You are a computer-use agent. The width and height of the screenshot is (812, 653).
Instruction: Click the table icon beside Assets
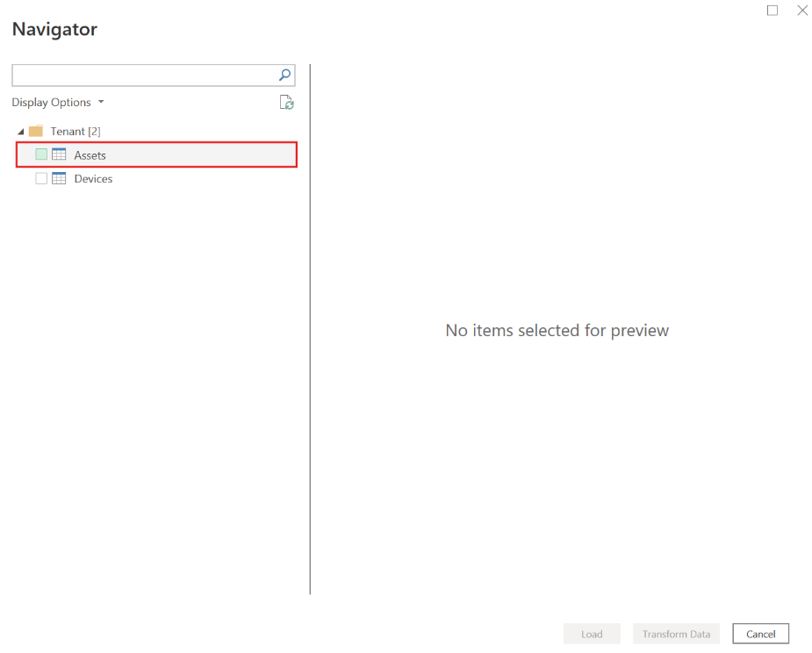[60, 154]
